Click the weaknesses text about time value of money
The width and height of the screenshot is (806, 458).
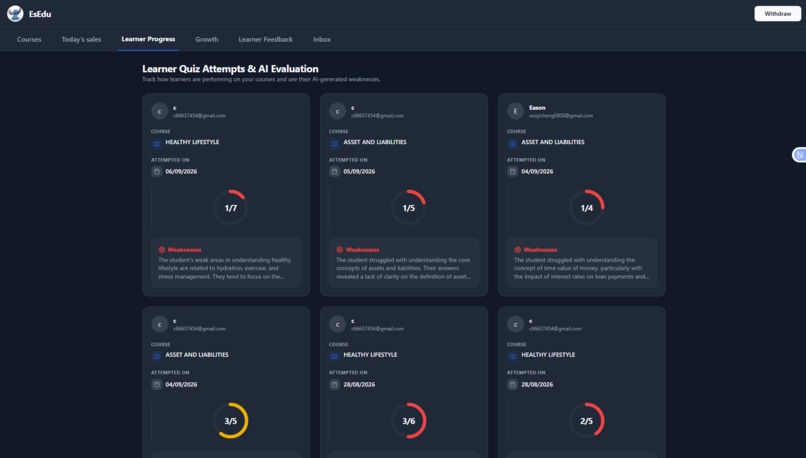581,268
